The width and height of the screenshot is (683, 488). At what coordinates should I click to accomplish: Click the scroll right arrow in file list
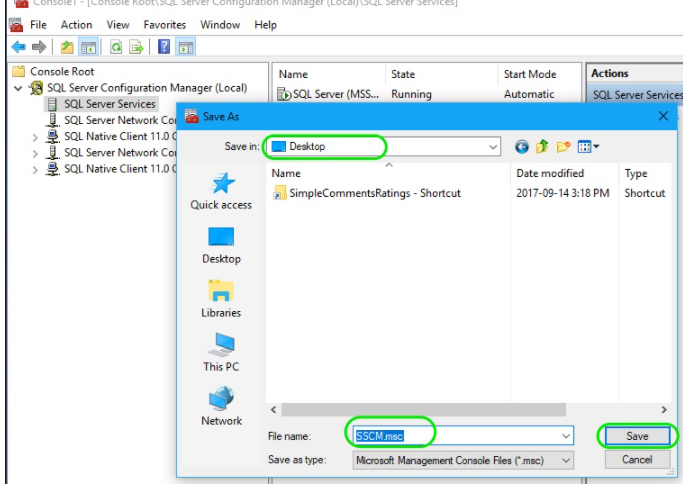(664, 410)
